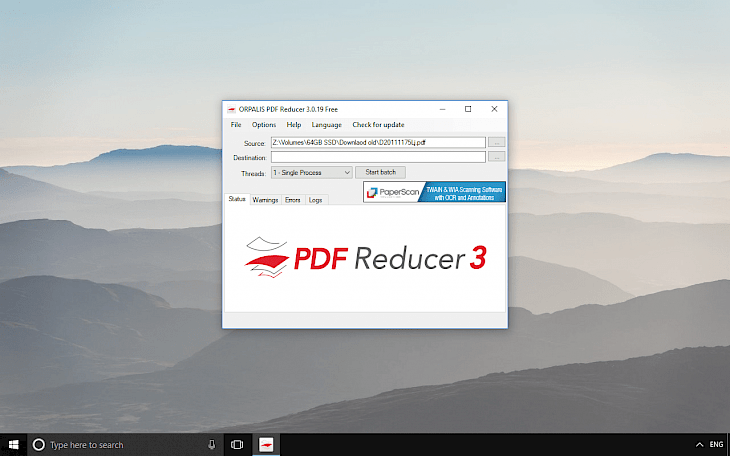
Task: Show hidden system tray icons
Action: 699,445
